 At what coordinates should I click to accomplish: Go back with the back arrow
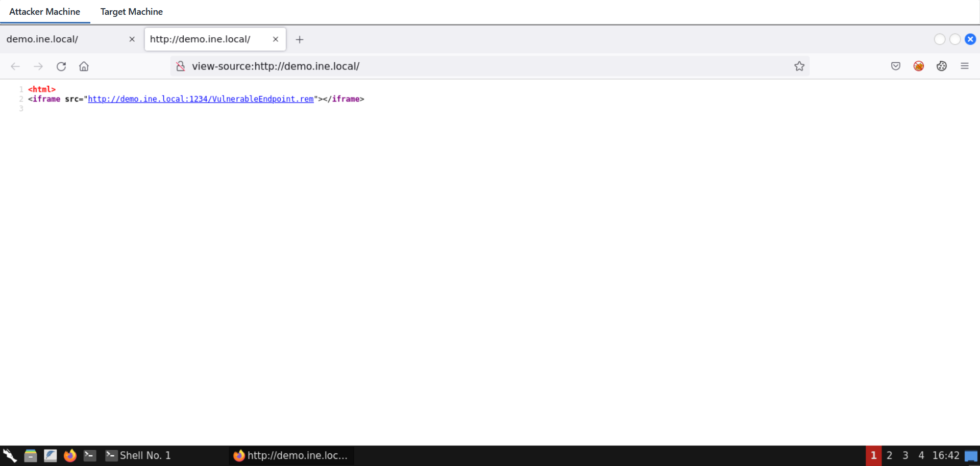click(x=15, y=66)
